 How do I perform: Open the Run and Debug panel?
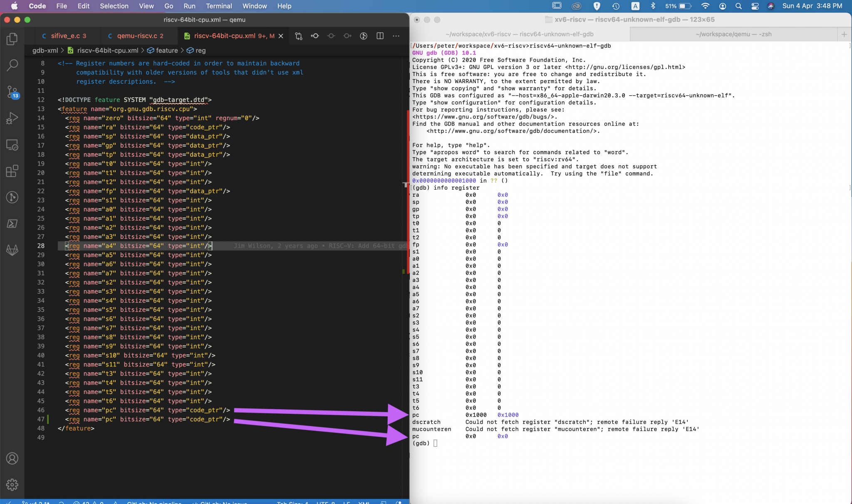tap(12, 118)
